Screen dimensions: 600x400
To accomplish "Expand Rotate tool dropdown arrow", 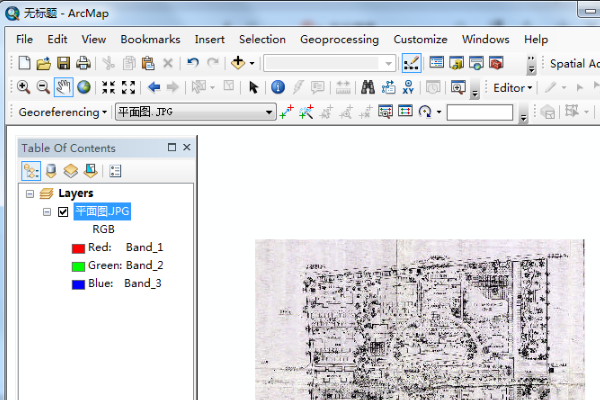I will [x=439, y=112].
